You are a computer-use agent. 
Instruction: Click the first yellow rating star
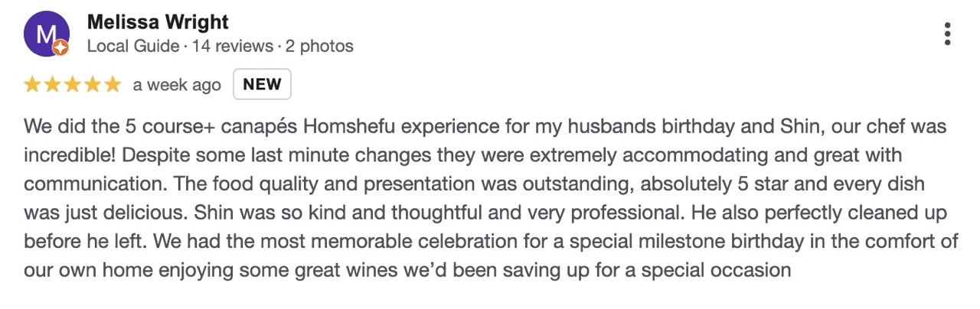tap(32, 85)
